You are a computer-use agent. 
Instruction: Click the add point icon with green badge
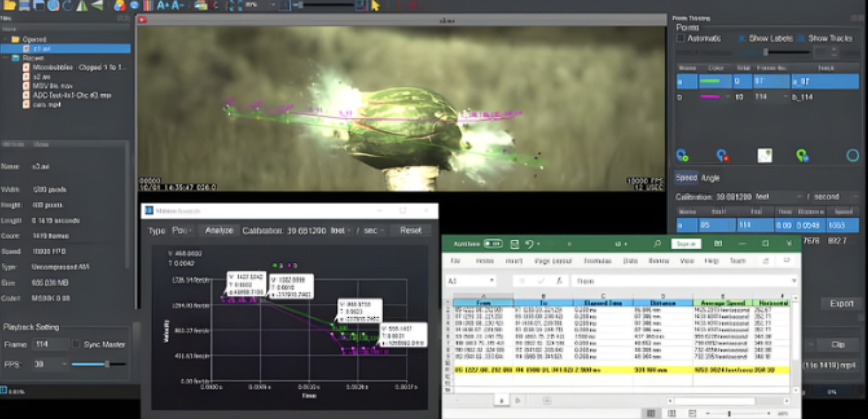(x=682, y=156)
